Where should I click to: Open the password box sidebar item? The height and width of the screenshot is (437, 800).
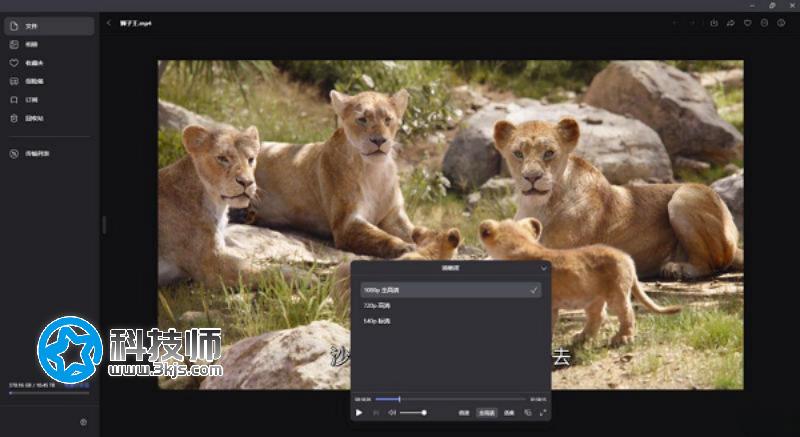coord(49,81)
